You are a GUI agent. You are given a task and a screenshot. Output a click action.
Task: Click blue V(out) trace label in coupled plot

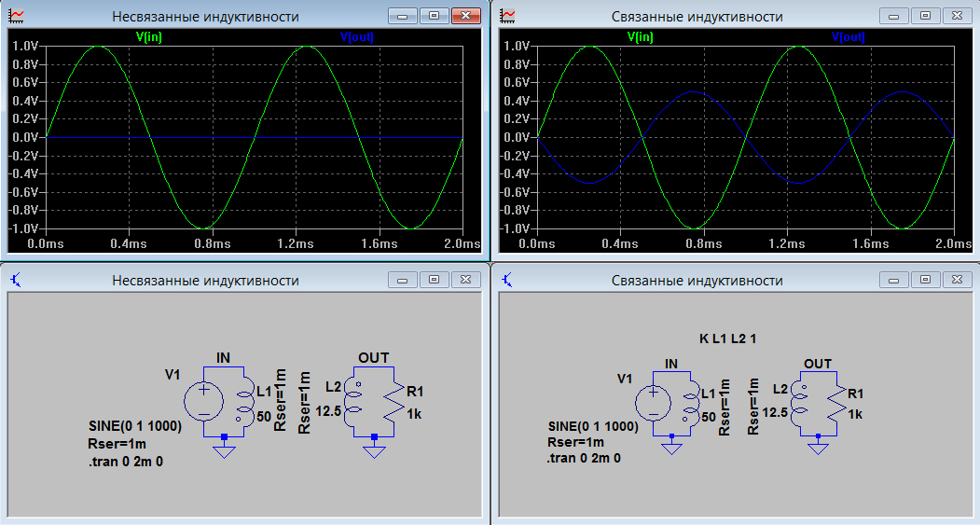click(x=849, y=37)
